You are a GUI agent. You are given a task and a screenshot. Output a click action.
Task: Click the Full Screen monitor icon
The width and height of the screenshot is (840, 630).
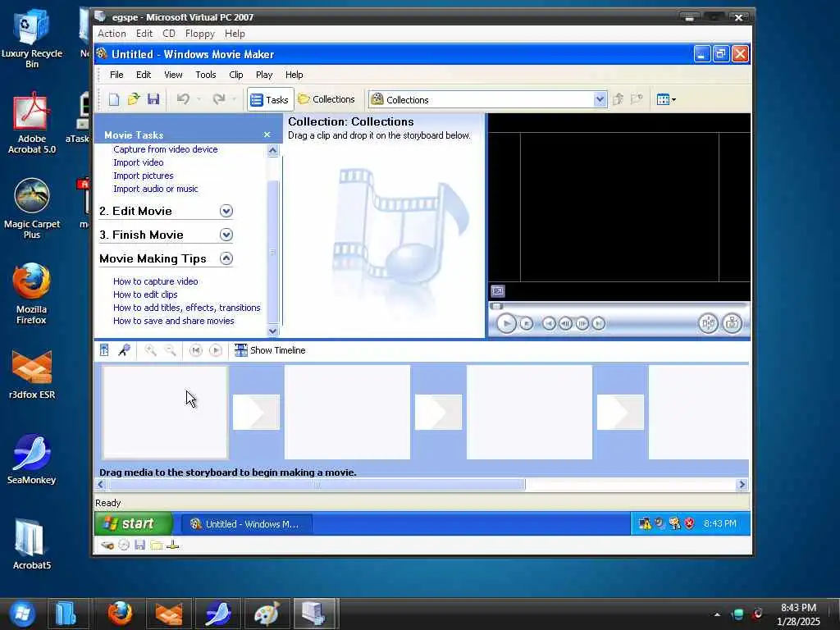coord(498,291)
